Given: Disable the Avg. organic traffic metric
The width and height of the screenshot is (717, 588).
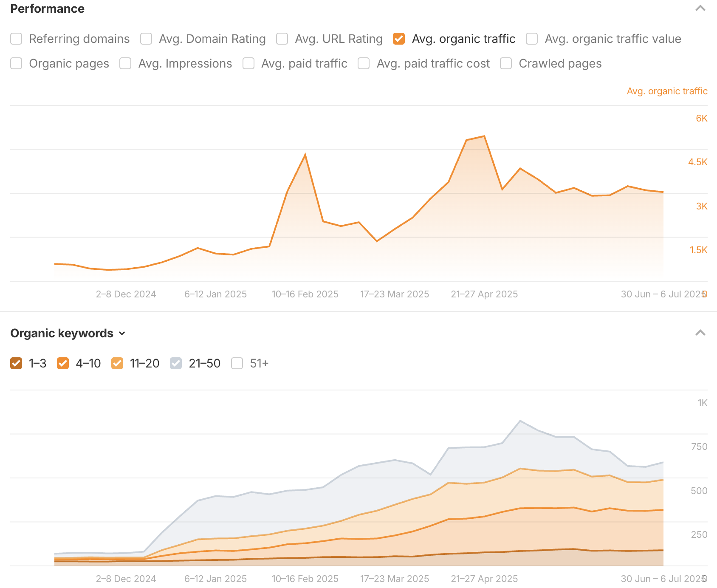Looking at the screenshot, I should click(x=398, y=39).
